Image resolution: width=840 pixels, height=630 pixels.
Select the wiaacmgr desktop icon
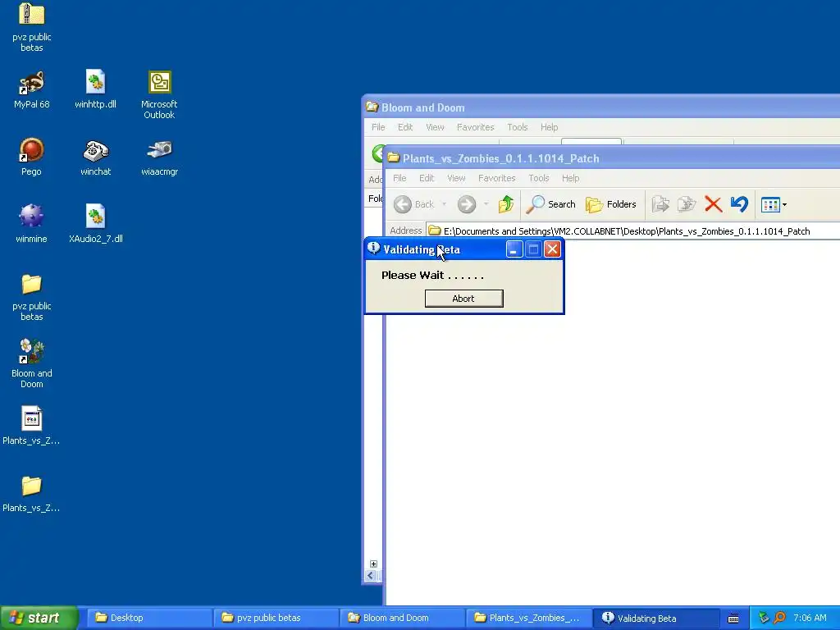[159, 150]
